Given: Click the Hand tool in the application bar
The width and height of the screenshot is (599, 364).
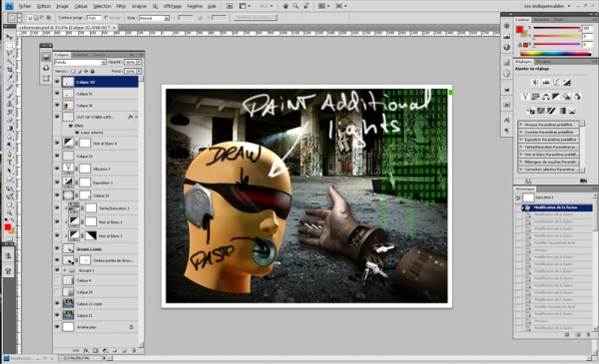Looking at the screenshot, I should click(x=286, y=6).
